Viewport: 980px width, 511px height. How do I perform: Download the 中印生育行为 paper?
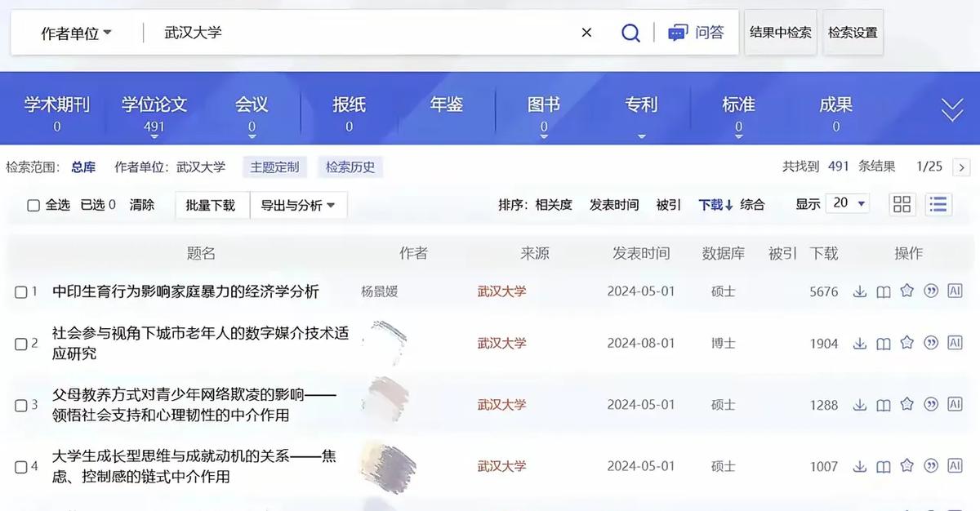(x=860, y=291)
